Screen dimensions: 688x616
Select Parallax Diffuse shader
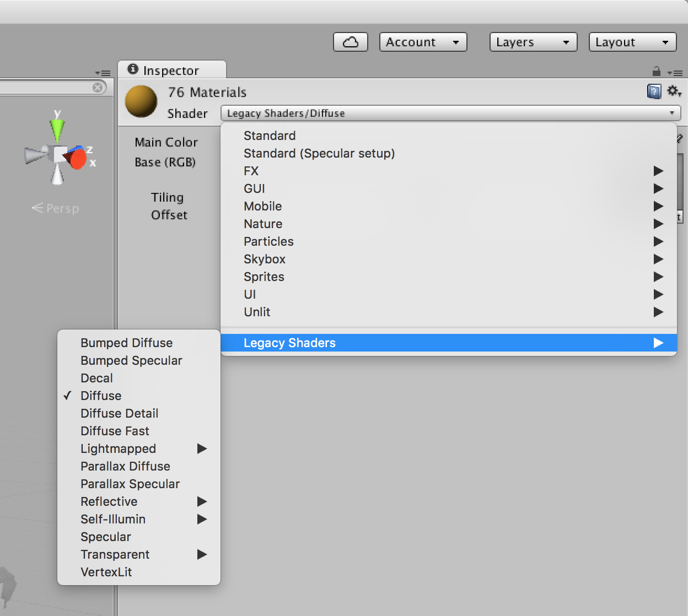[139, 466]
